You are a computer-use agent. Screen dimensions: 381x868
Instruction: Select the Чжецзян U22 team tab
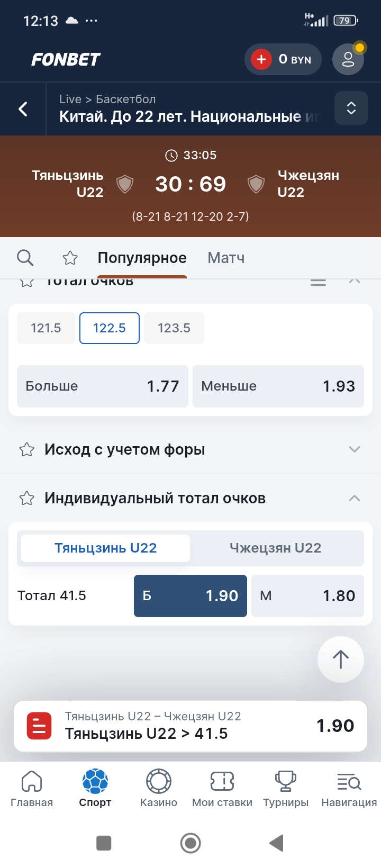click(276, 548)
